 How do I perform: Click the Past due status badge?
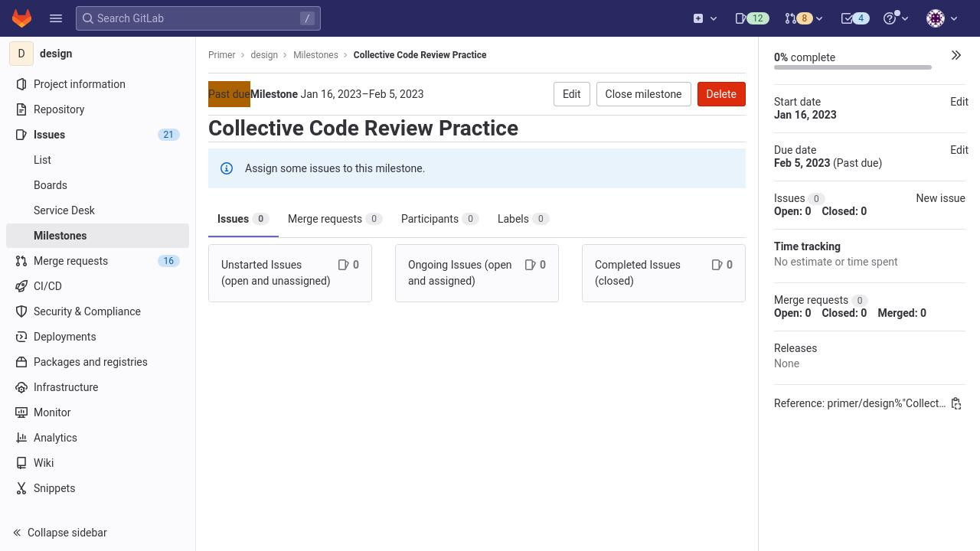tap(229, 94)
